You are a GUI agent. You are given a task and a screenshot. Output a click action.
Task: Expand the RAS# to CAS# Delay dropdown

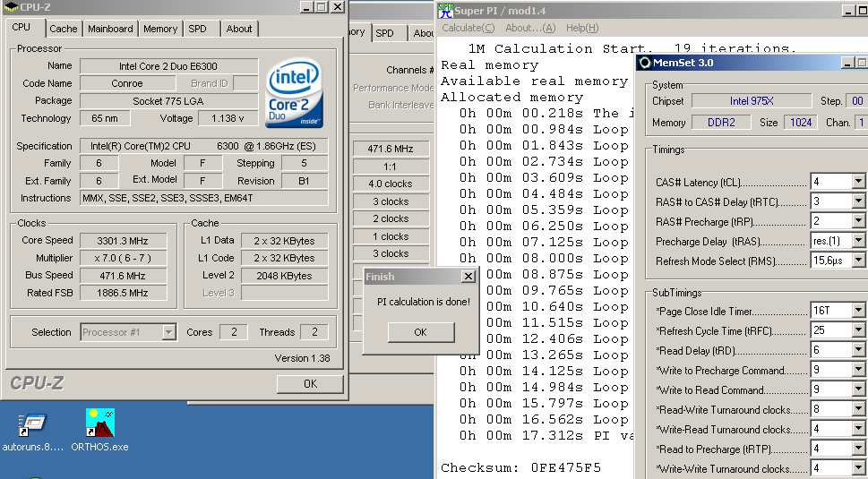tap(858, 201)
